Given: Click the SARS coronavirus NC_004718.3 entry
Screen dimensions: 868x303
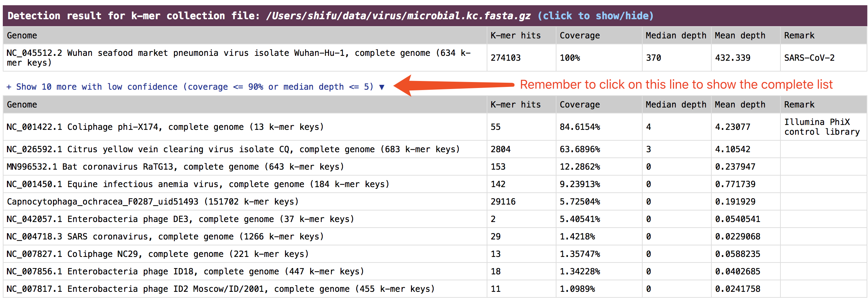Looking at the screenshot, I should (165, 236).
